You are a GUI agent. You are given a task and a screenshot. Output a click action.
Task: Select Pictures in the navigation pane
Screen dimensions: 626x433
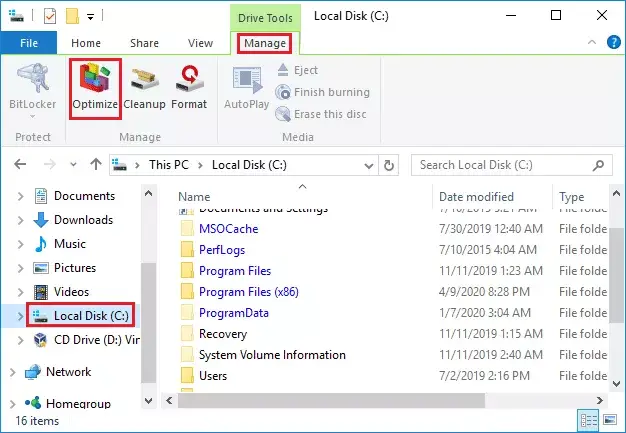[x=75, y=268]
